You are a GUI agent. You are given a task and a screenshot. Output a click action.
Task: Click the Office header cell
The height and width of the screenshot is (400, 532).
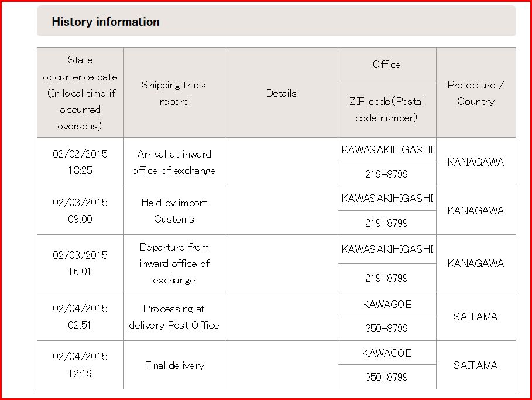(x=386, y=64)
